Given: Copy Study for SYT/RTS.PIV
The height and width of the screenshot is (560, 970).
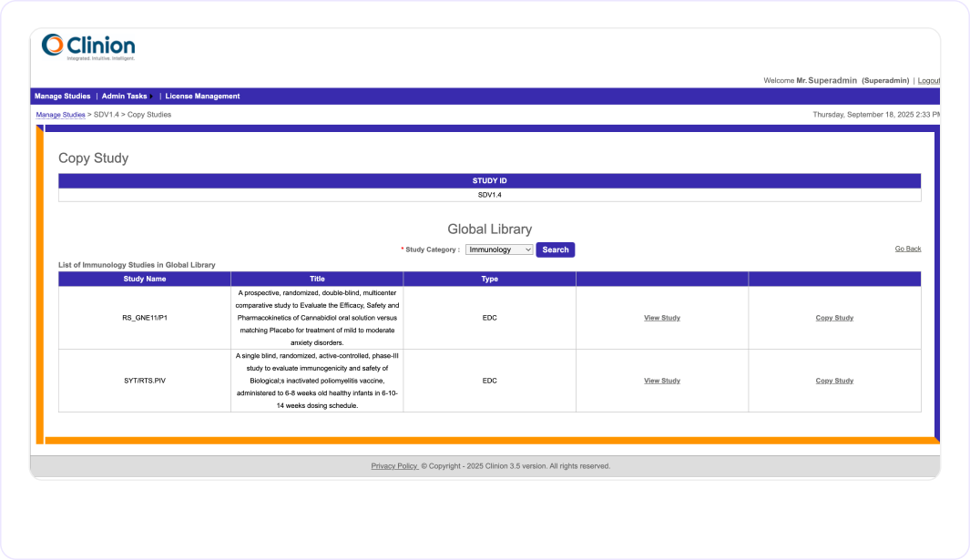Looking at the screenshot, I should [x=833, y=380].
